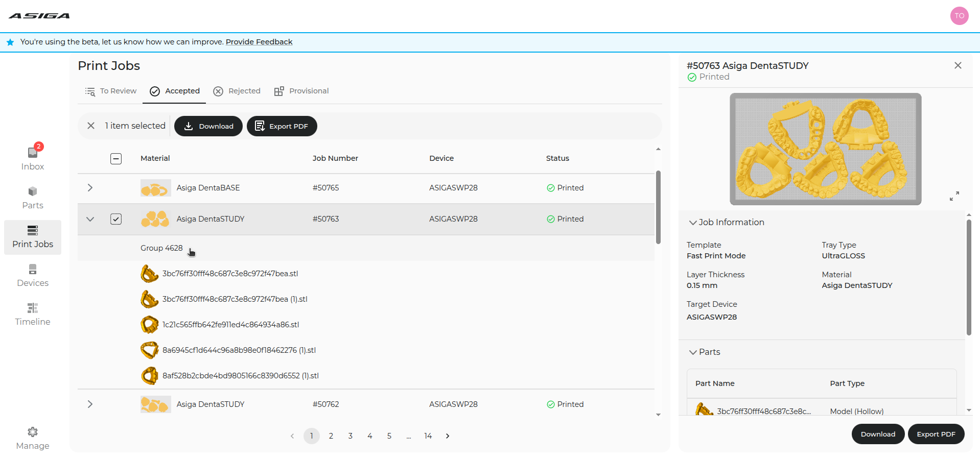The image size is (980, 459).
Task: Expand the build preview to fullscreen
Action: pos(954,196)
